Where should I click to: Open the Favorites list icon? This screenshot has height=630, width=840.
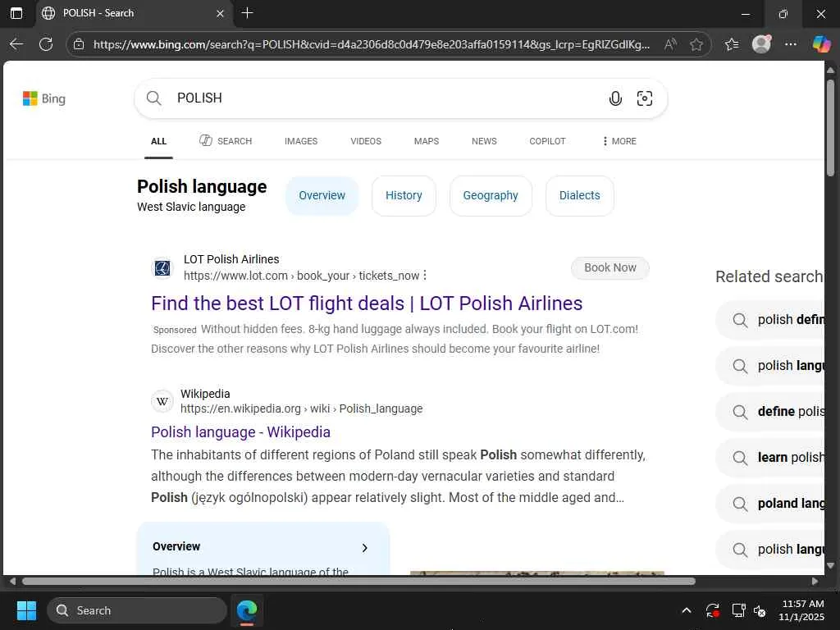pos(732,44)
